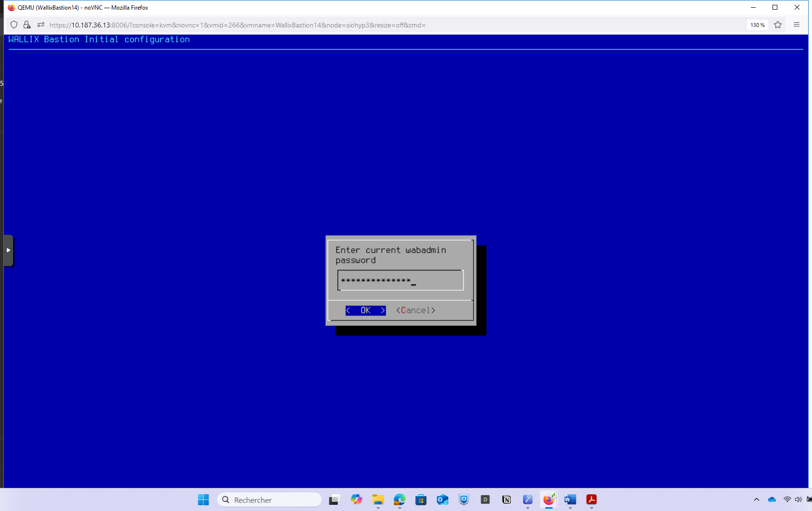Viewport: 812px width, 511px height.
Task: Open the tracking protection shield icon
Action: click(14, 25)
